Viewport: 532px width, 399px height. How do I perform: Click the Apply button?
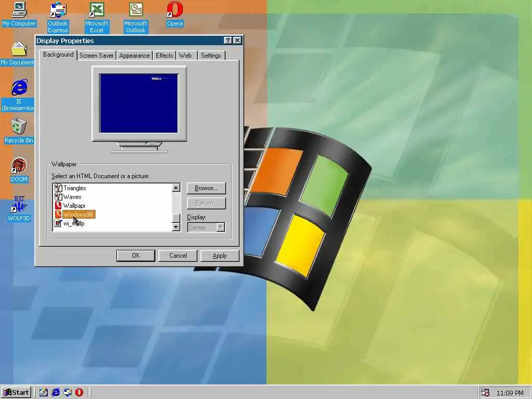pyautogui.click(x=220, y=256)
